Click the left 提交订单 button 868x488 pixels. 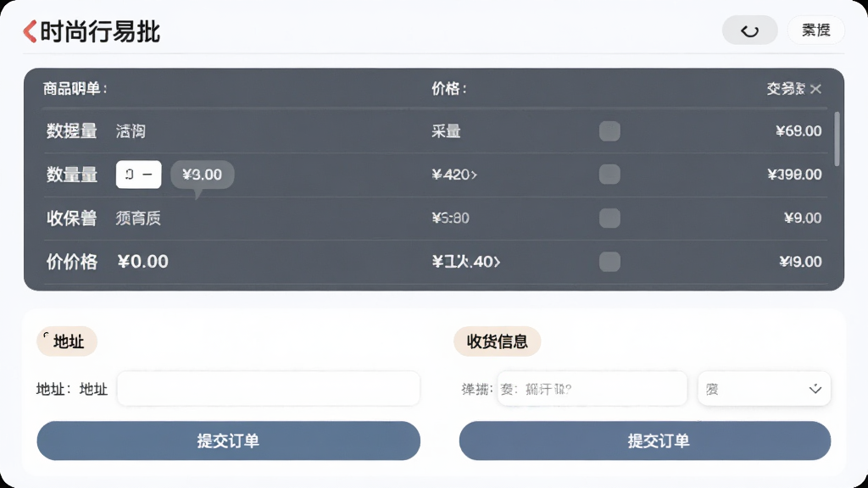coord(229,441)
